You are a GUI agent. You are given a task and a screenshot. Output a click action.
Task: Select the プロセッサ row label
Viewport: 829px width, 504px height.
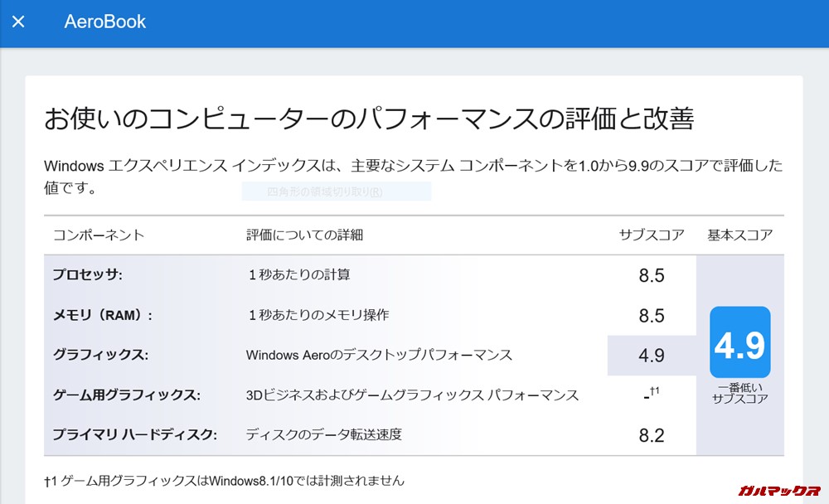pyautogui.click(x=88, y=275)
